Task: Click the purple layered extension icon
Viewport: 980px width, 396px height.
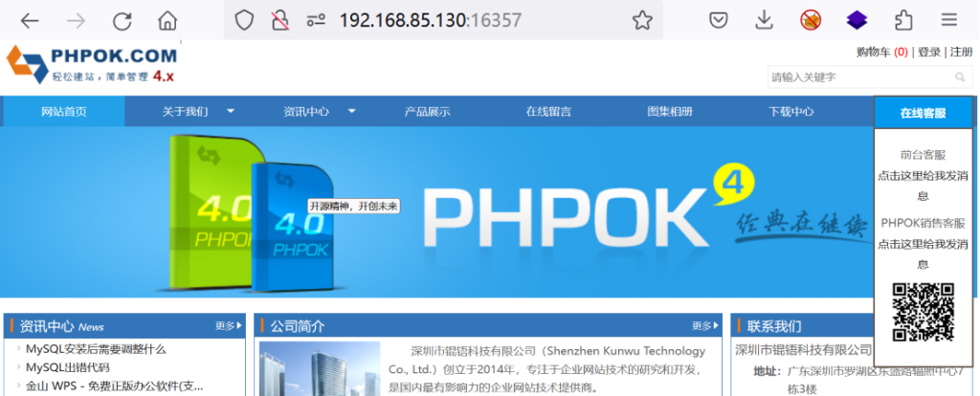Action: click(857, 21)
